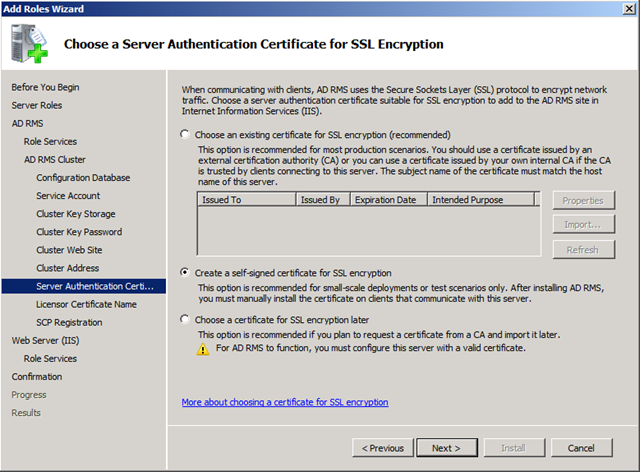This screenshot has height=472, width=640.
Task: Close the Add Roles Wizard window
Action: point(629,9)
